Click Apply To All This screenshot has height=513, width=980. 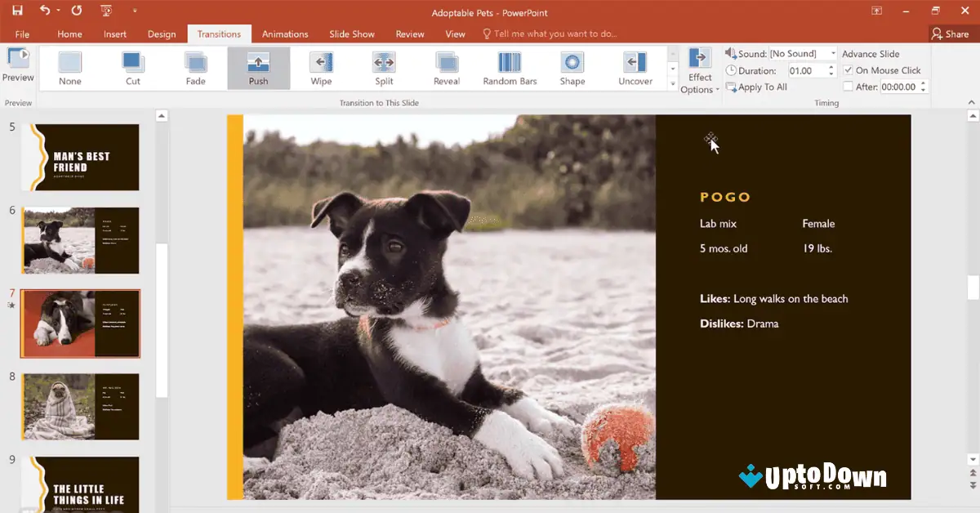tap(756, 87)
